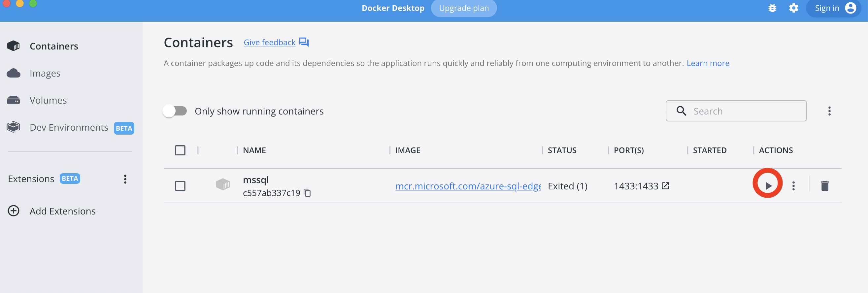Click the Containers sidebar icon
The width and height of the screenshot is (868, 293).
coord(14,46)
